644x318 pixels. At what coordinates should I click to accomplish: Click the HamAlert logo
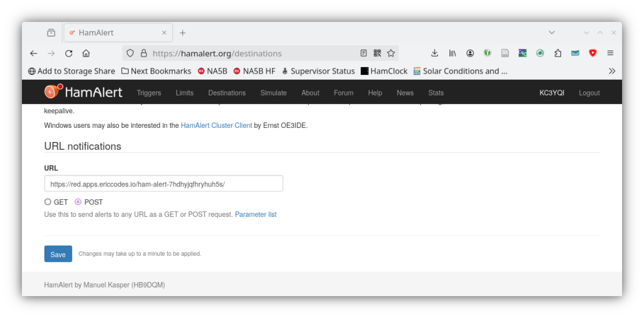84,92
